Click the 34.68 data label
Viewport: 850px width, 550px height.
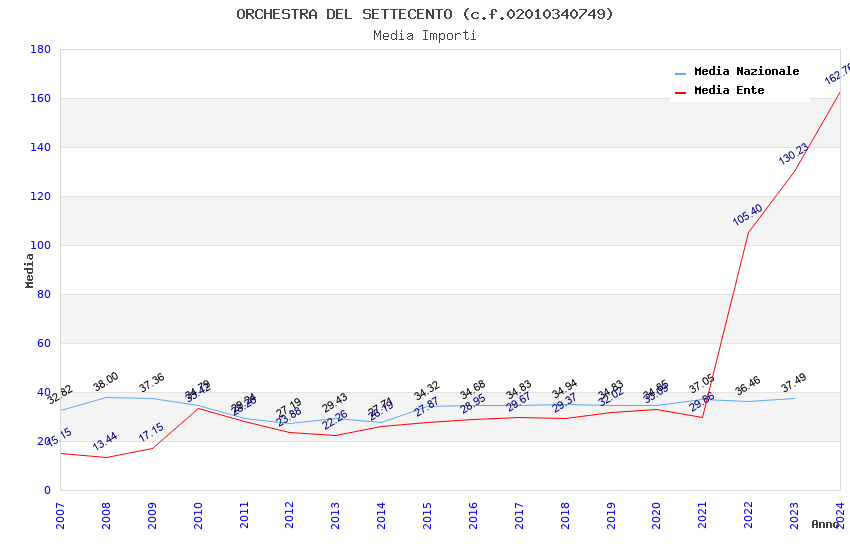(473, 390)
